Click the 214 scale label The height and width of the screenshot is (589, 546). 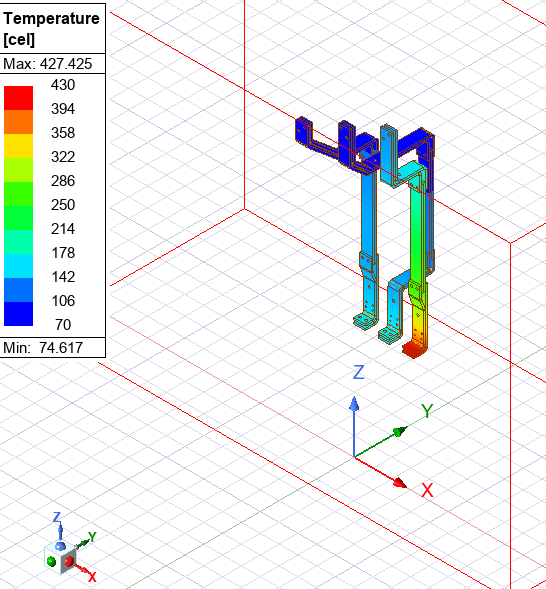[x=63, y=229]
